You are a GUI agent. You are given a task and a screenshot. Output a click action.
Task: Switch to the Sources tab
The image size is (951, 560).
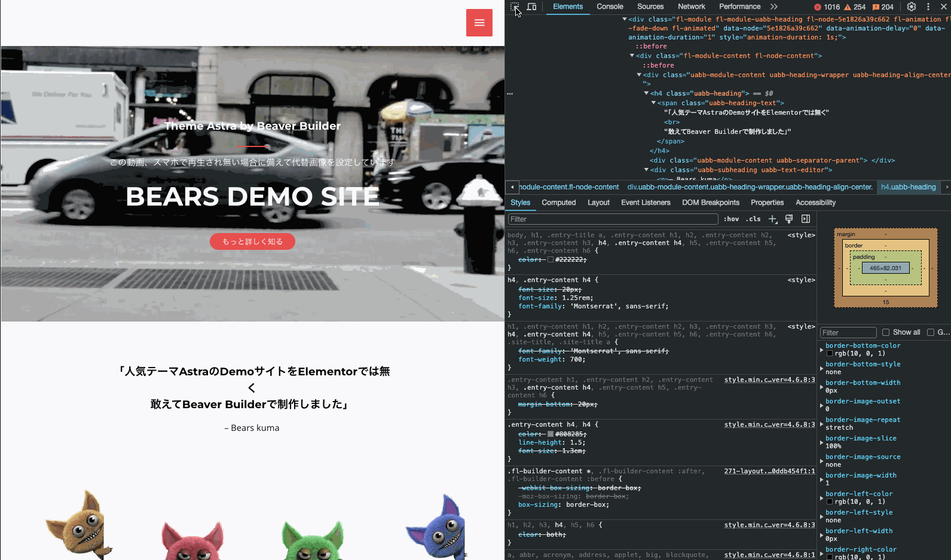tap(650, 7)
